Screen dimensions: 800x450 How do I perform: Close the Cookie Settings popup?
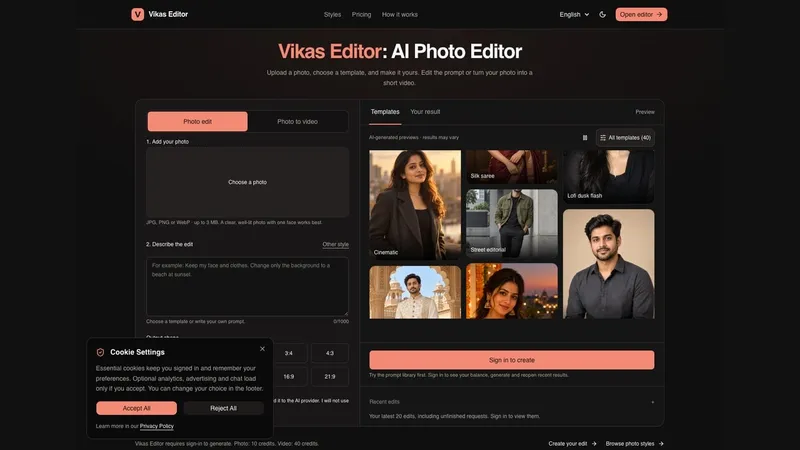(262, 349)
